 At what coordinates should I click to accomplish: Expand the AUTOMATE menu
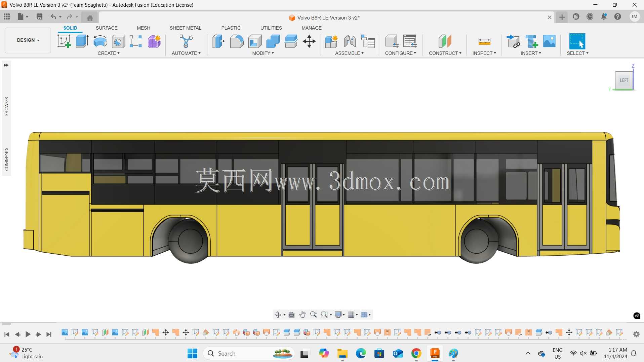click(186, 53)
